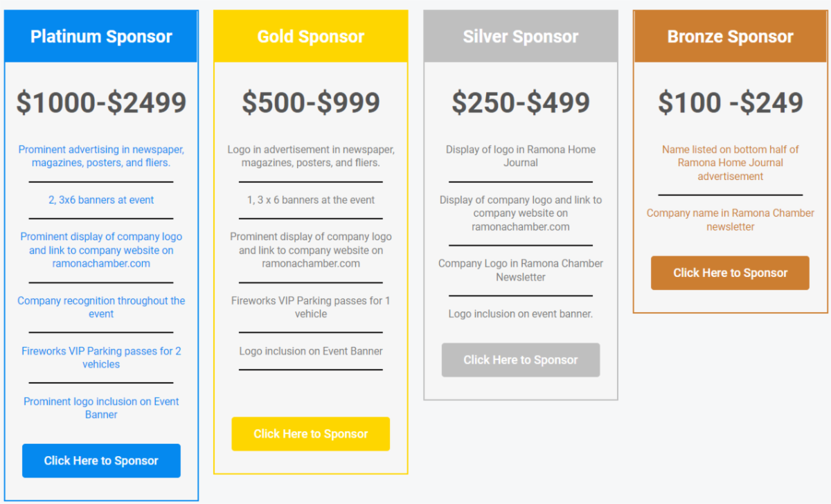This screenshot has height=504, width=831.
Task: Click the Bronze Sponsor orange header
Action: (x=730, y=37)
